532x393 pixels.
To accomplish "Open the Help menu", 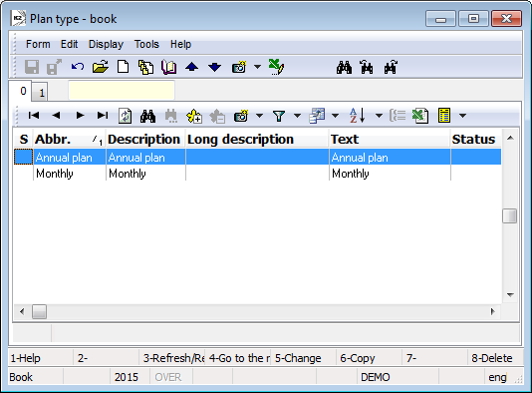I will 181,44.
